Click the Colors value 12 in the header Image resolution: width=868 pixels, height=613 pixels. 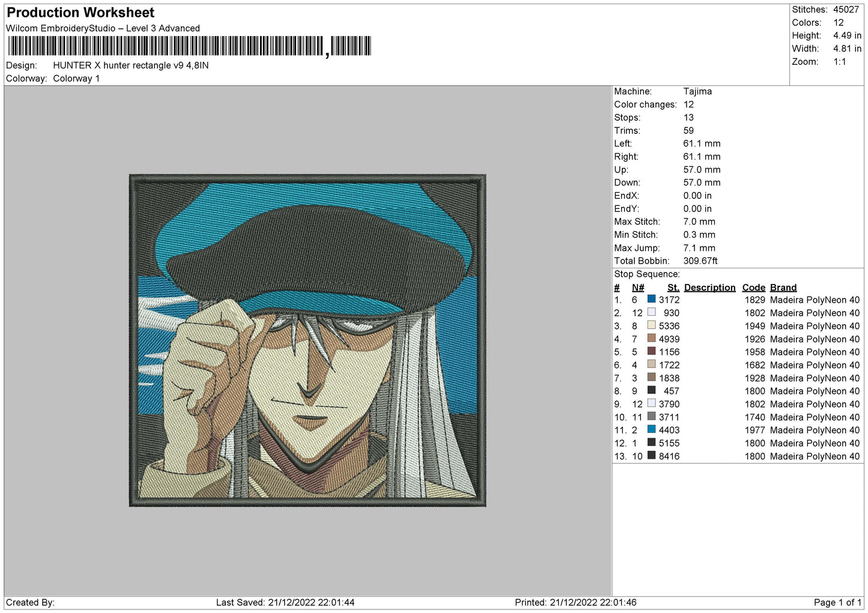(839, 23)
